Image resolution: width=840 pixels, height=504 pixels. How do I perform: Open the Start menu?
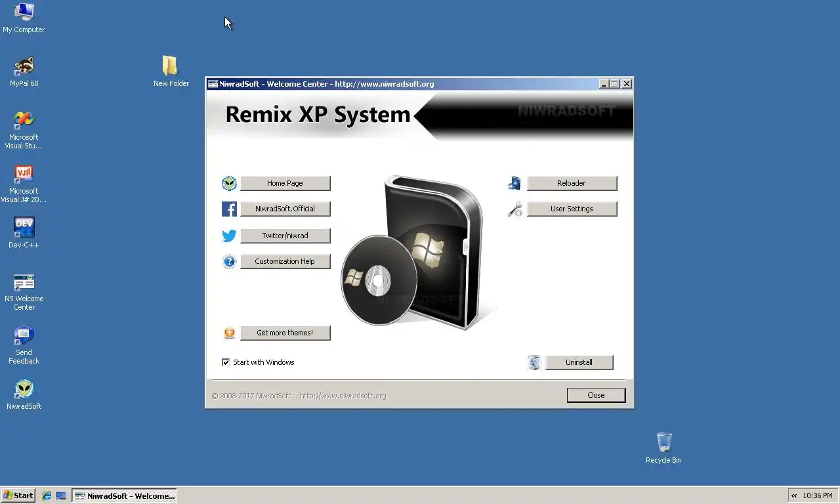[x=18, y=495]
